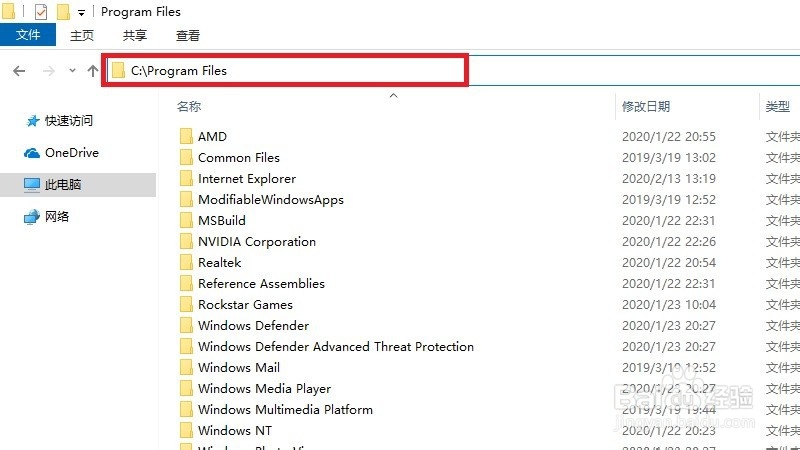This screenshot has width=800, height=450.
Task: Click the ModifiableWindowsApps folder icon
Action: click(x=186, y=199)
